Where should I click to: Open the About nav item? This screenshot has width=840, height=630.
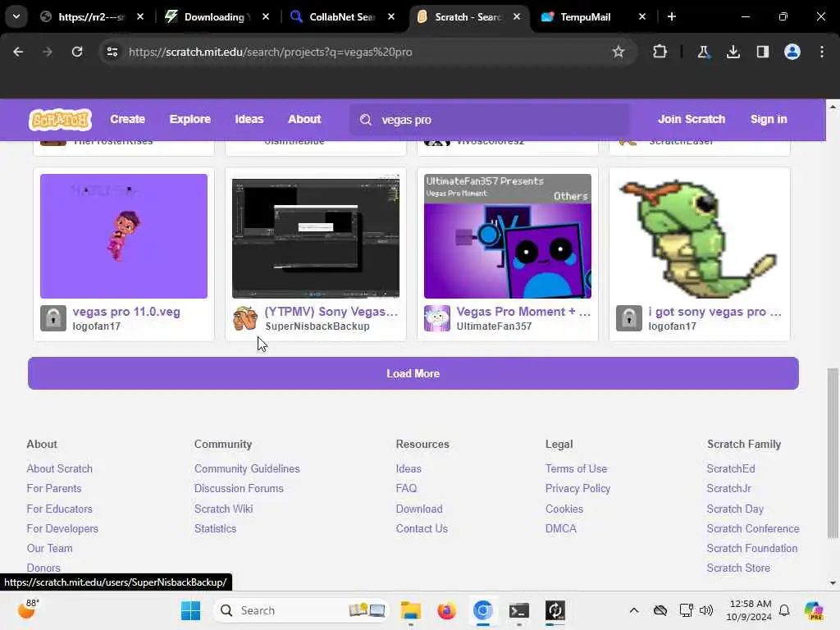(304, 120)
